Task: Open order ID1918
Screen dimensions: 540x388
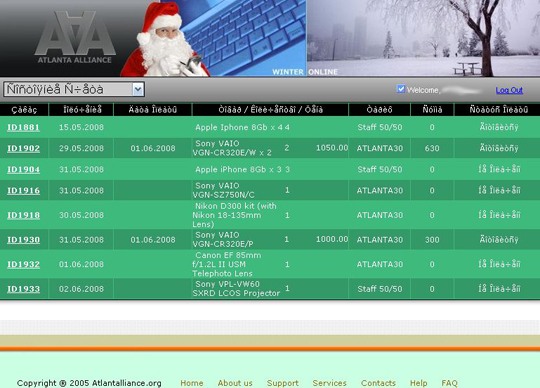Action: click(23, 215)
